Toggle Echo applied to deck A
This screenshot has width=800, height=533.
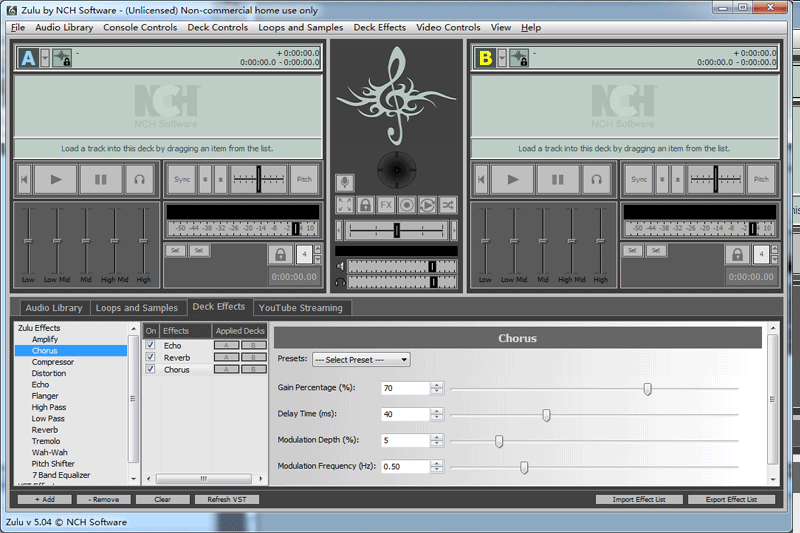tap(227, 345)
